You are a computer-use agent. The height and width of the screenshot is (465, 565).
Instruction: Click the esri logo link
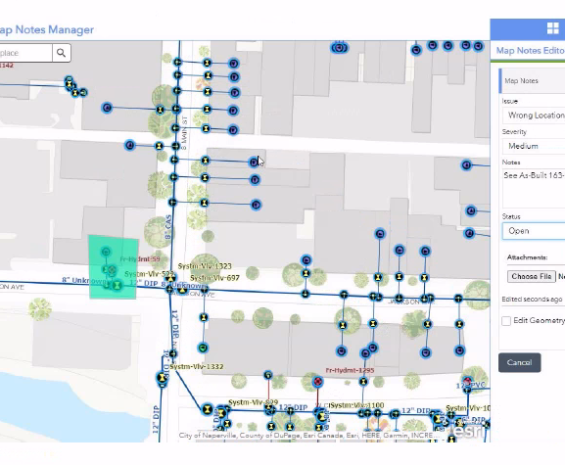[x=468, y=430]
